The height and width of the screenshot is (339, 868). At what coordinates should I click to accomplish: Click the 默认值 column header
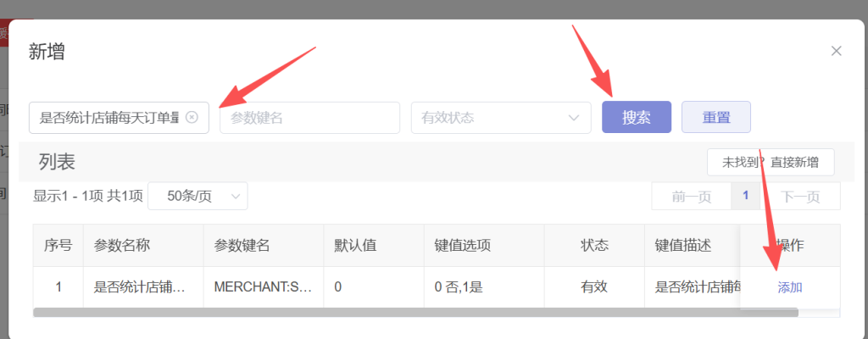[x=355, y=246]
